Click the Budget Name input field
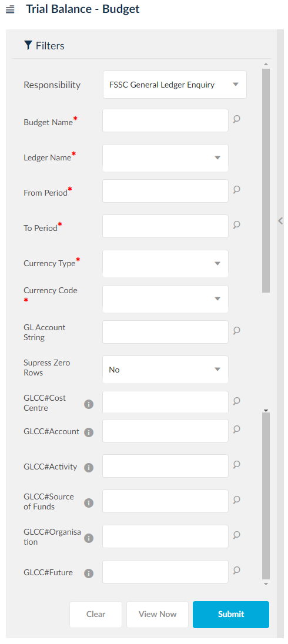Screen dimensions: 288x644 pyautogui.click(x=165, y=120)
